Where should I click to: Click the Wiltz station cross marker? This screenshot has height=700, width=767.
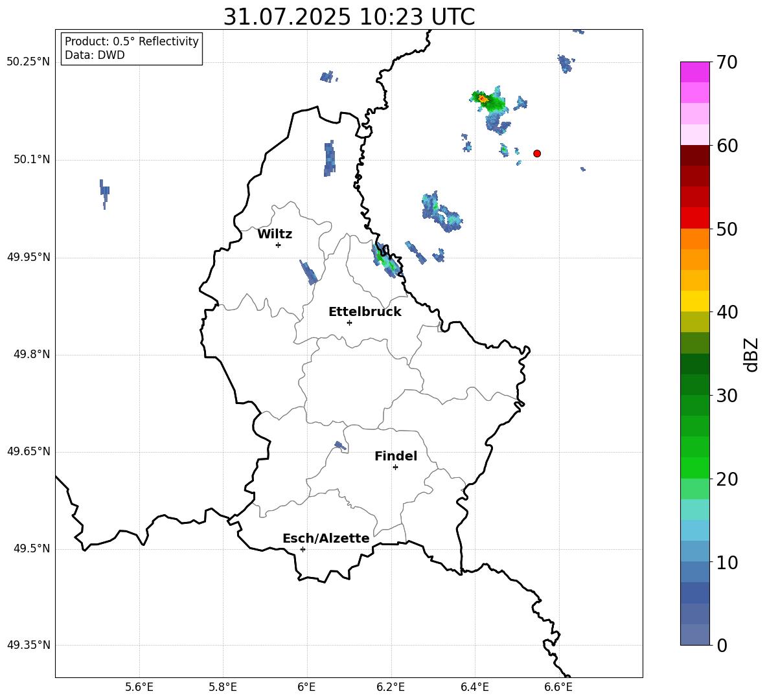[x=279, y=245]
